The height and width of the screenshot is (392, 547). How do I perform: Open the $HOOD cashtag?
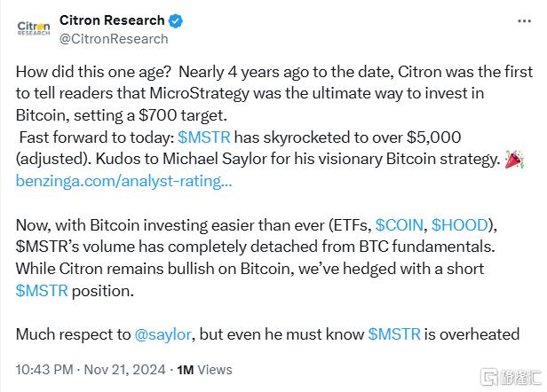[460, 225]
